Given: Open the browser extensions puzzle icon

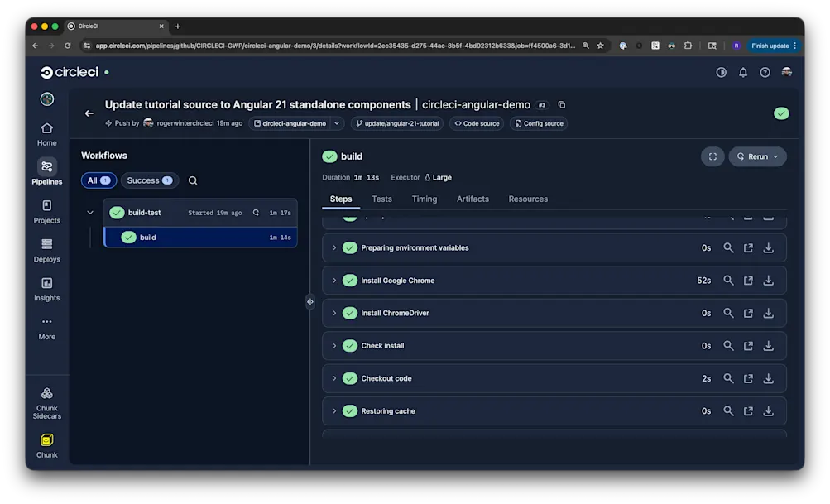Looking at the screenshot, I should click(x=688, y=46).
